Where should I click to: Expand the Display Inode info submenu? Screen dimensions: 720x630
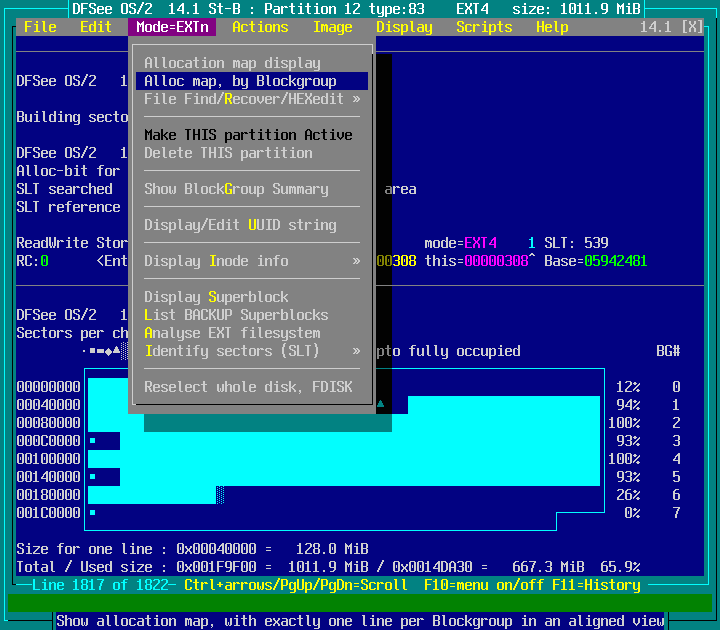tap(251, 261)
